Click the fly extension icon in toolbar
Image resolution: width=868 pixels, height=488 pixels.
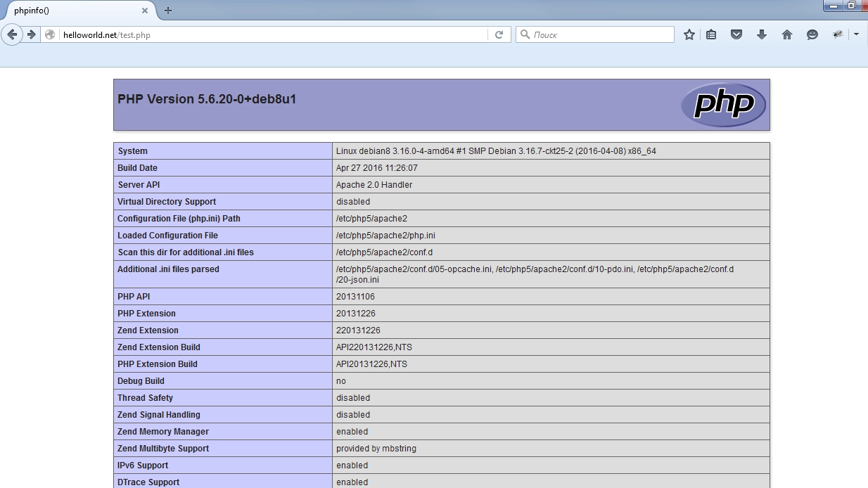(x=838, y=34)
